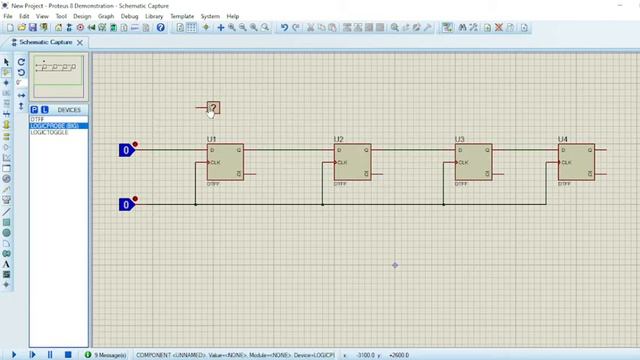Select the 2D box drawing tool
This screenshot has height=360, width=640.
click(x=6, y=222)
